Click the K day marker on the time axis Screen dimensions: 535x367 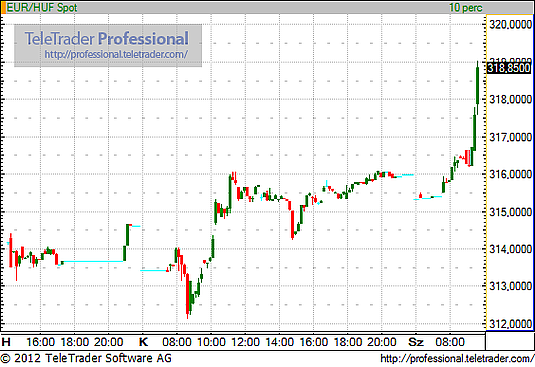click(143, 342)
